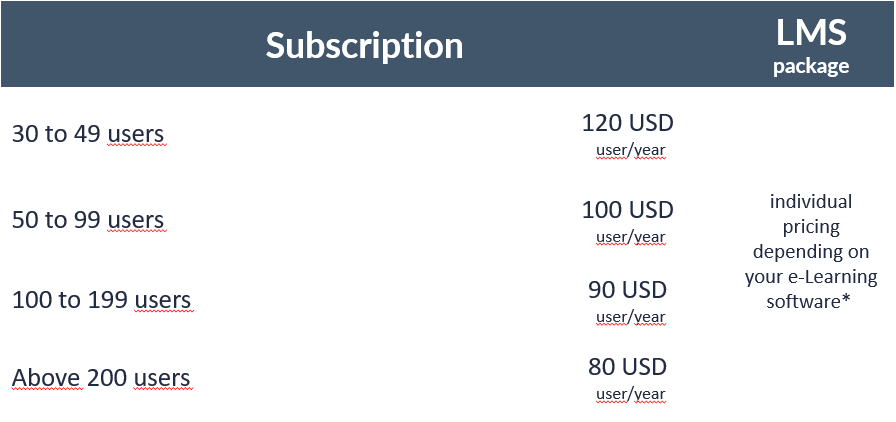
Task: Click user/year under 90 USD
Action: coord(631,317)
